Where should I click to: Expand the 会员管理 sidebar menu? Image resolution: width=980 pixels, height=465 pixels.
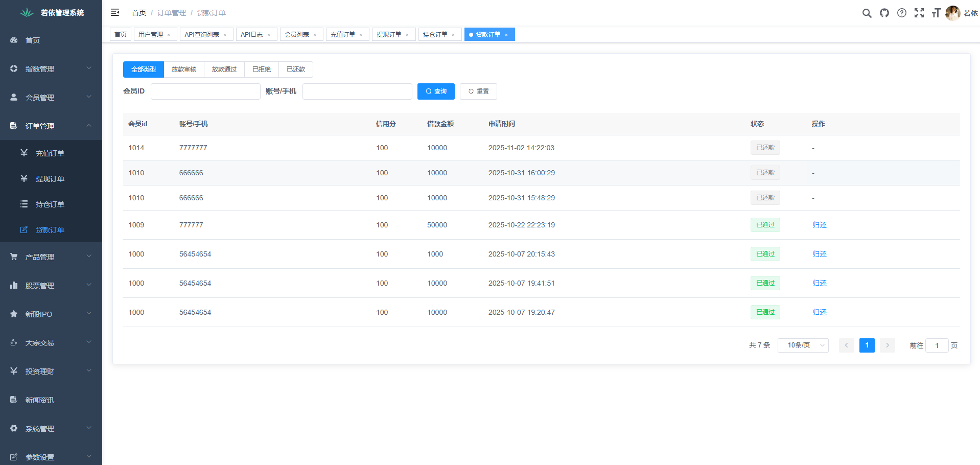51,97
